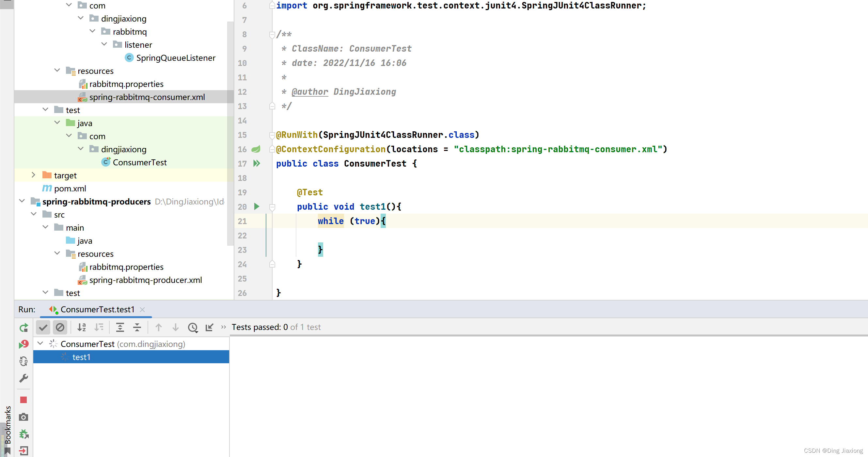Click the green bug debugger icon
This screenshot has width=868, height=457.
(24, 434)
